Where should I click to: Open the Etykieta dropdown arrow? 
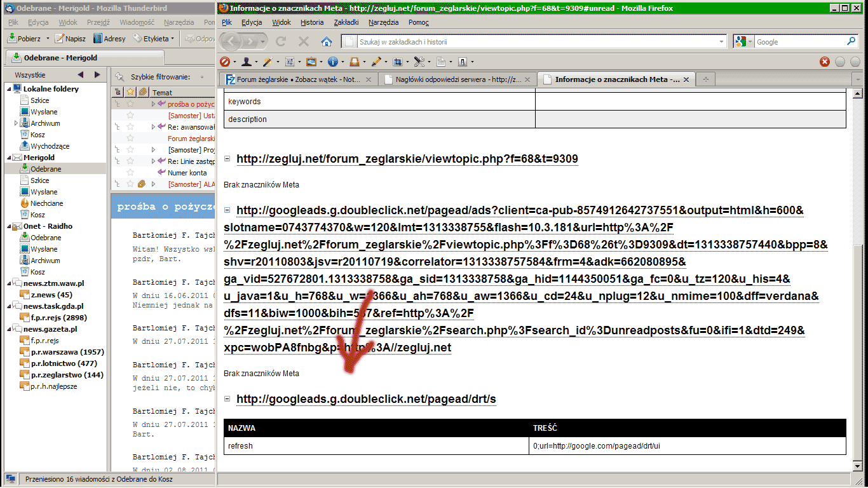(172, 39)
